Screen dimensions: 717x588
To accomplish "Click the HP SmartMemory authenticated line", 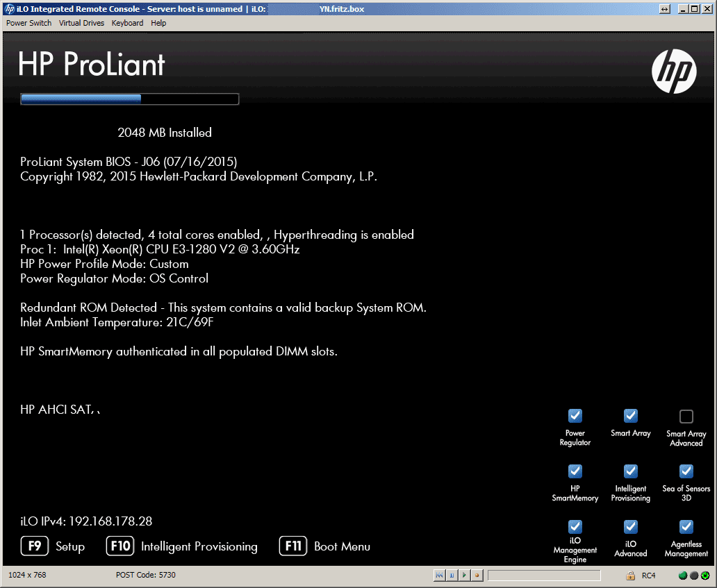I will pyautogui.click(x=179, y=351).
